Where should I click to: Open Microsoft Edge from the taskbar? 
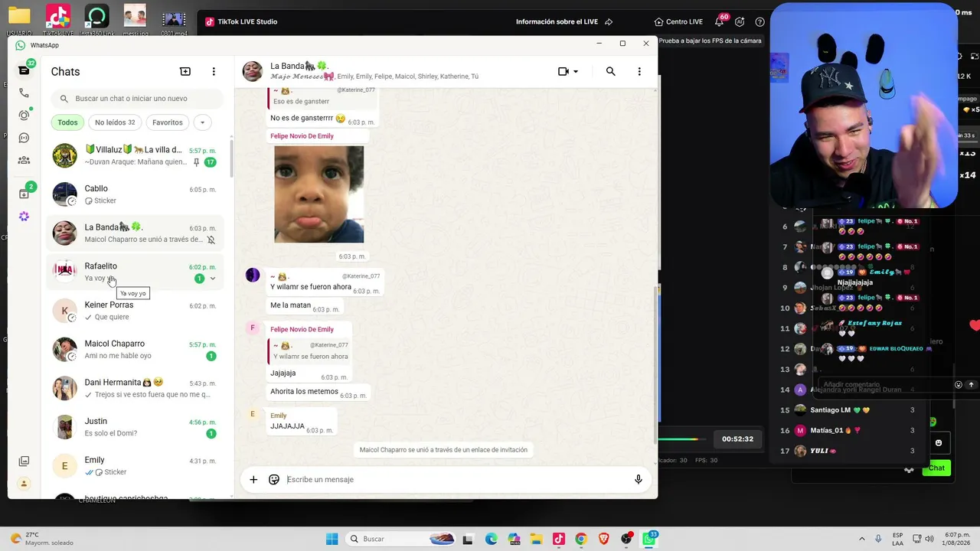[491, 539]
